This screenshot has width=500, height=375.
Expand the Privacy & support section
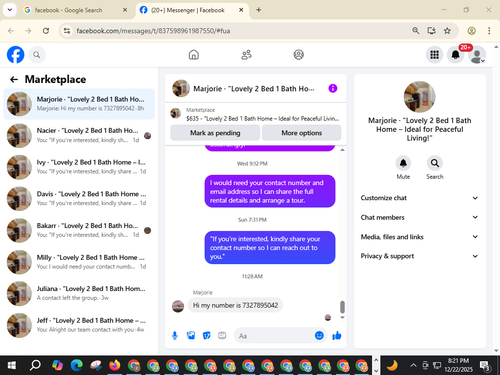point(419,256)
